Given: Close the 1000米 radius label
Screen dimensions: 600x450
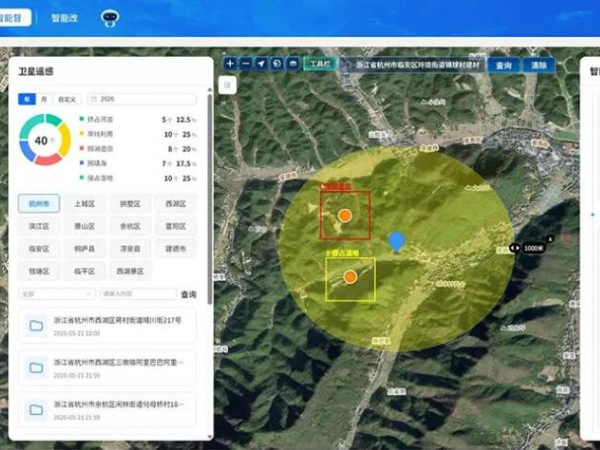Looking at the screenshot, I should (550, 239).
